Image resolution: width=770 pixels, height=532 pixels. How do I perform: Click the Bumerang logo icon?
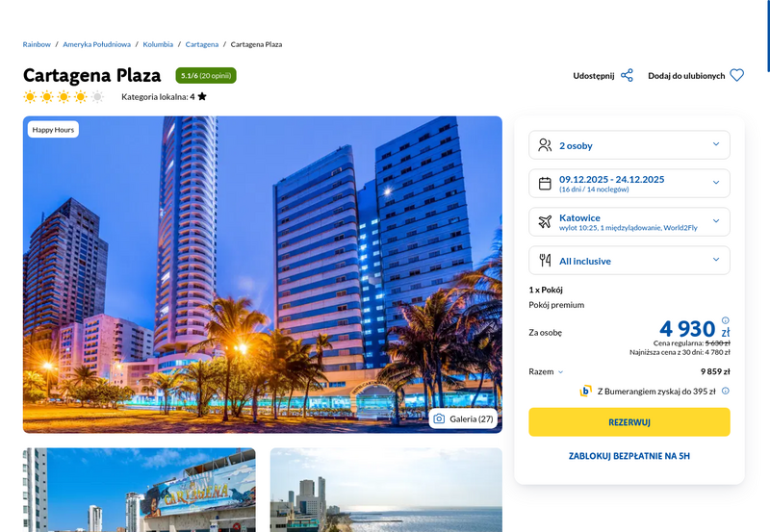[x=585, y=392]
